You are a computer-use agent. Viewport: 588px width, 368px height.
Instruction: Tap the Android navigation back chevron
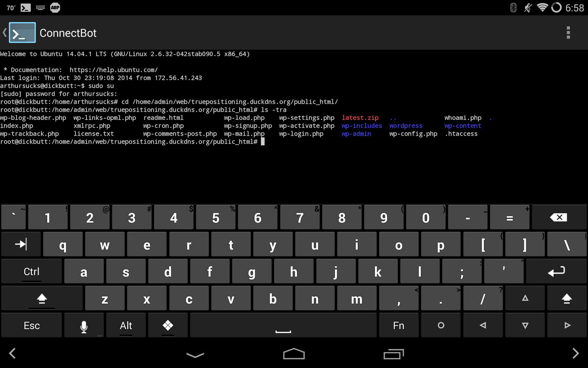[x=12, y=353]
